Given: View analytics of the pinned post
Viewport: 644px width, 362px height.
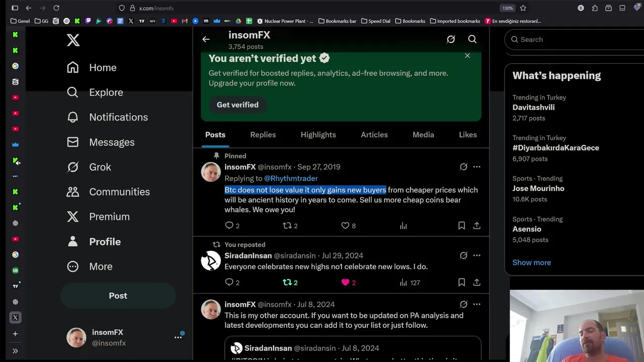Looking at the screenshot, I should tap(403, 226).
